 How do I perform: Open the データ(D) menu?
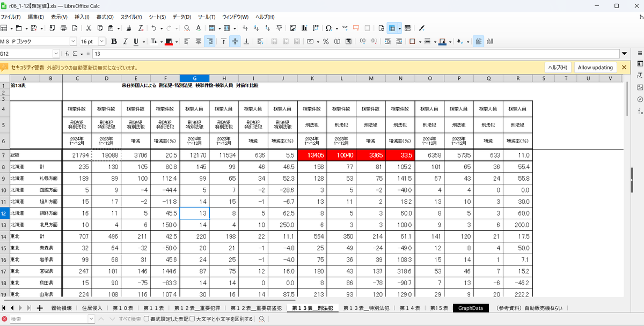click(182, 17)
